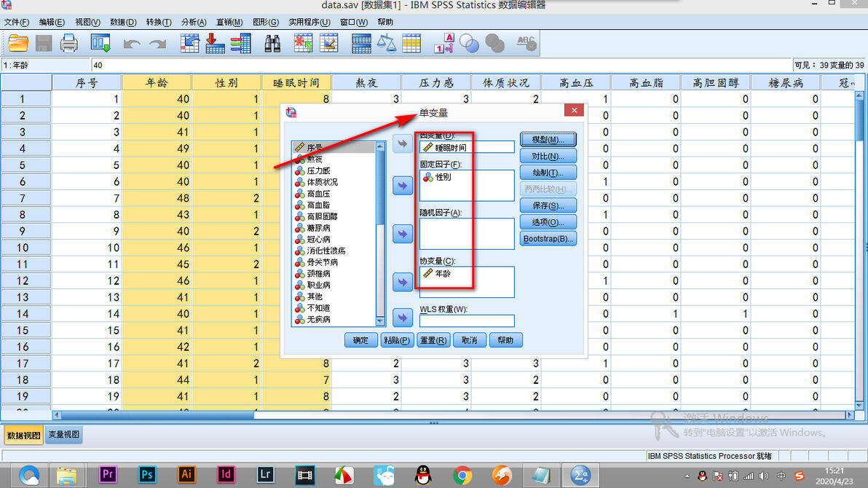
Task: Open data file via folder icon
Action: click(18, 43)
